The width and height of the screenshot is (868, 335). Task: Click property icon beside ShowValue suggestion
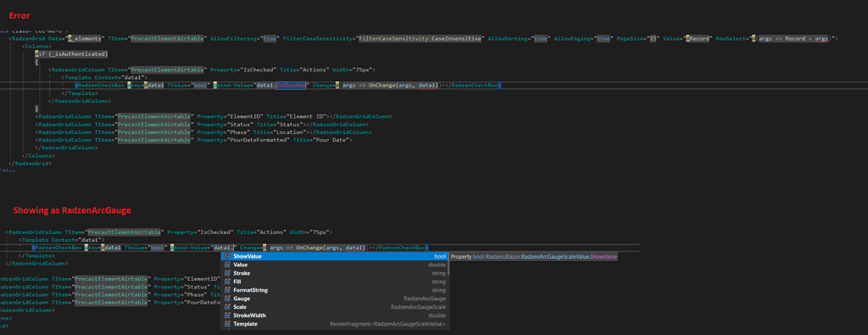(x=227, y=257)
